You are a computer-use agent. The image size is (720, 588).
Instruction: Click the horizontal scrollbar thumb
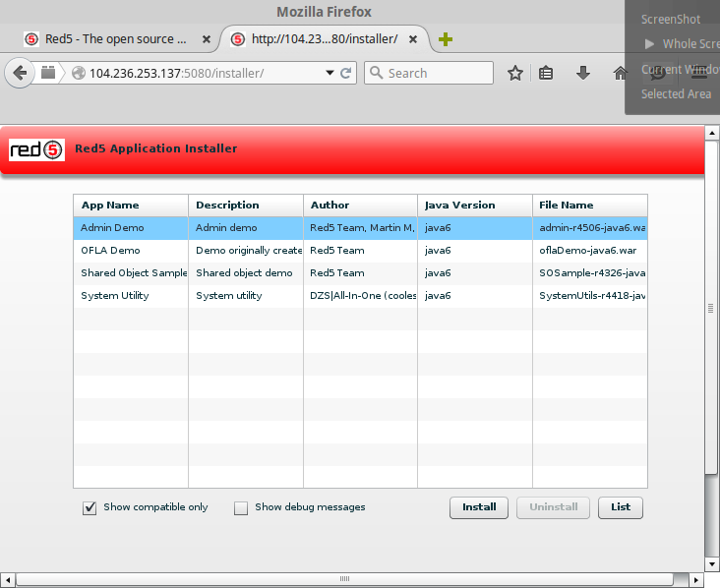pyautogui.click(x=344, y=579)
